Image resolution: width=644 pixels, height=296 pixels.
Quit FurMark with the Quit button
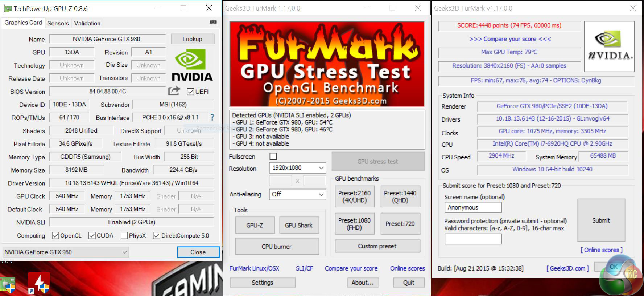(x=409, y=283)
